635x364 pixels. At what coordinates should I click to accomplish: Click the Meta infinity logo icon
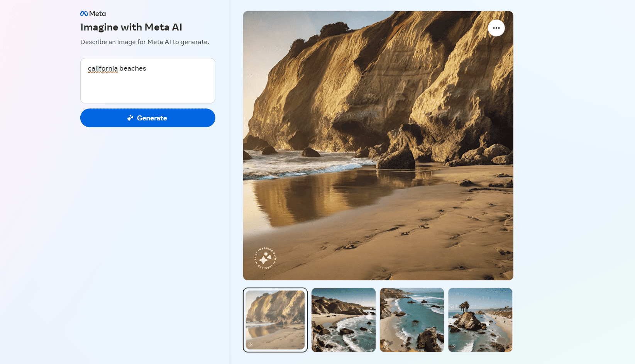click(84, 14)
